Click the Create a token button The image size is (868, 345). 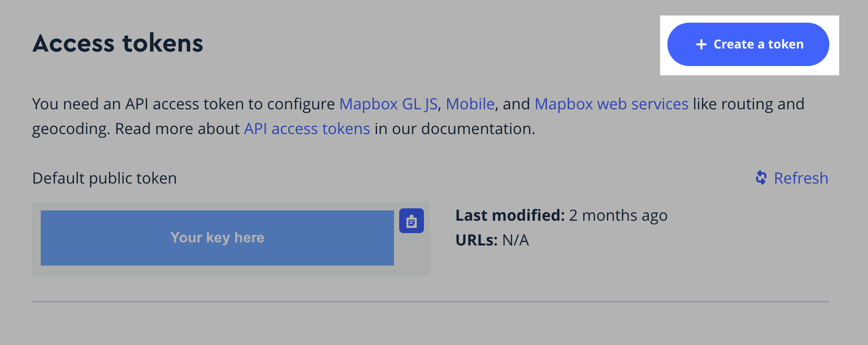click(748, 44)
